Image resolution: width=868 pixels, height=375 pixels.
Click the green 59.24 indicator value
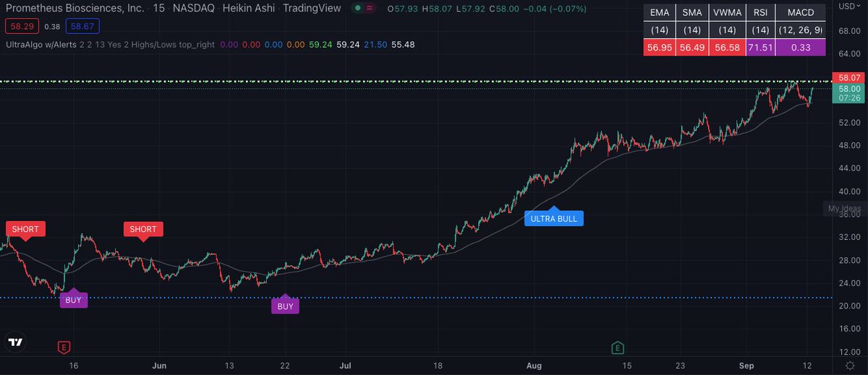[x=320, y=44]
